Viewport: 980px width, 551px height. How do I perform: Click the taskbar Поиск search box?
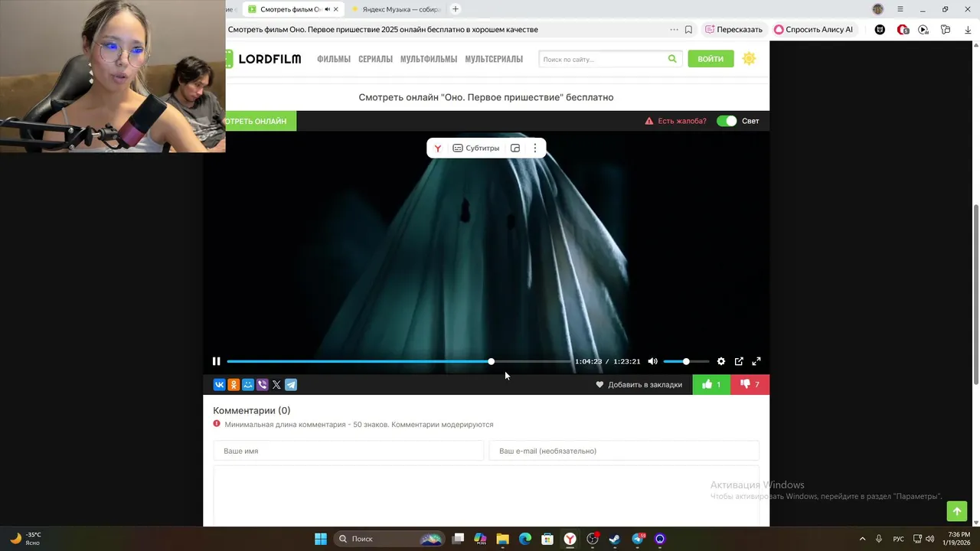tap(390, 539)
